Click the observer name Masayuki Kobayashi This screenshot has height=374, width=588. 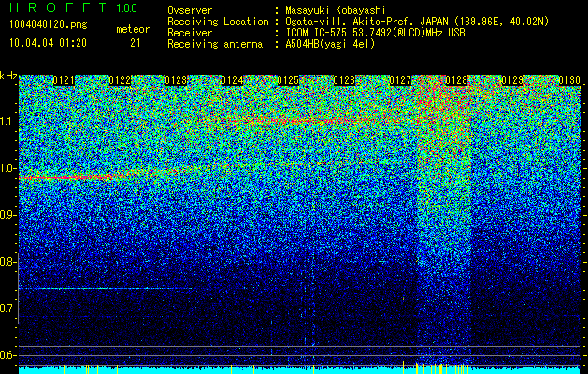tap(336, 10)
